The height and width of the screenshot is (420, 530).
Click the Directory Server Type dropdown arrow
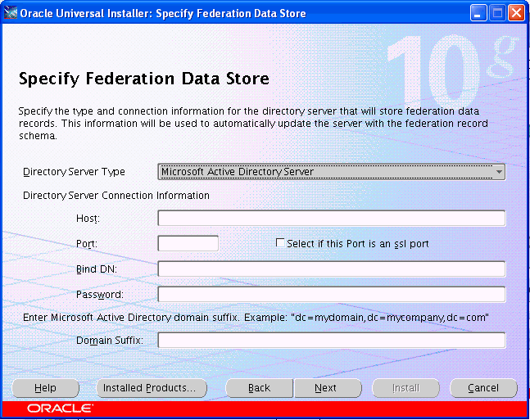[499, 172]
